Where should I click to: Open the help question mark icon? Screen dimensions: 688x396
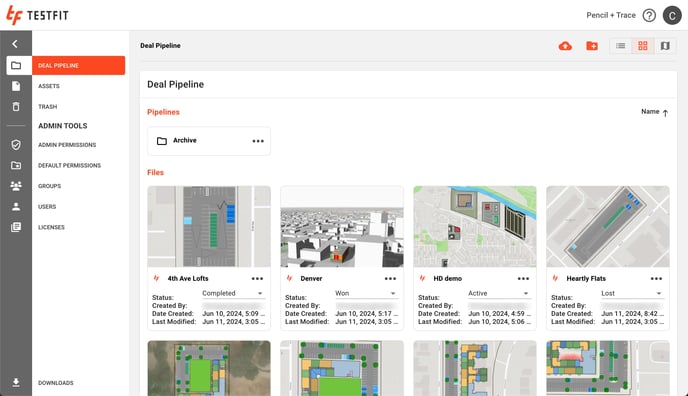pos(649,15)
